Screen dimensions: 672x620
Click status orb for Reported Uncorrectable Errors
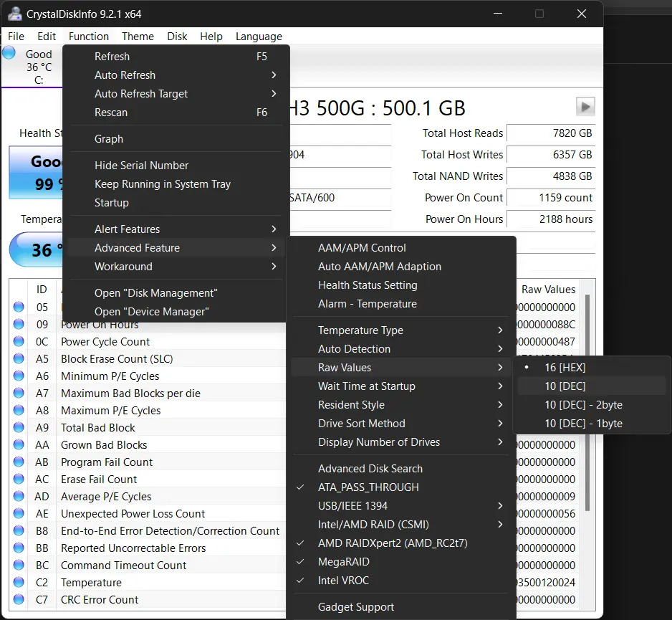point(19,548)
